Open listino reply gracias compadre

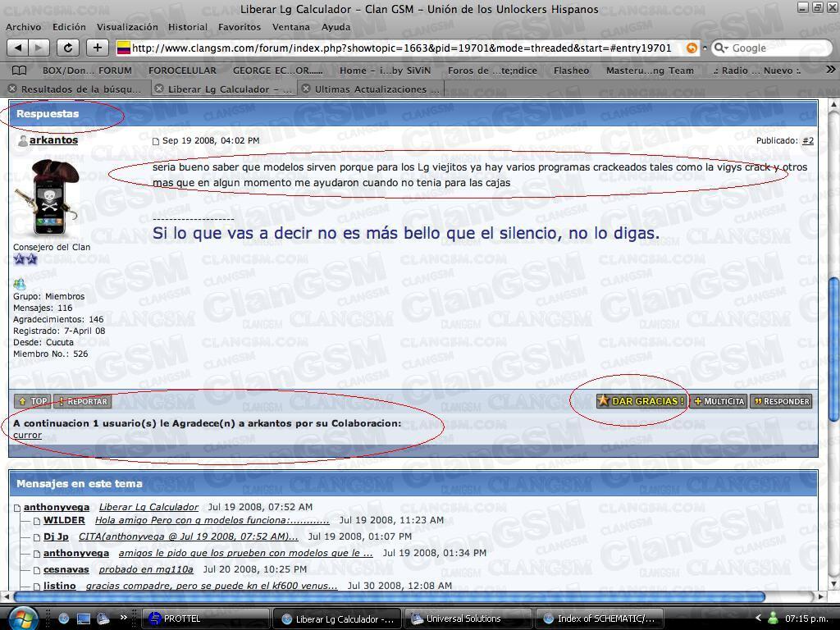[212, 586]
